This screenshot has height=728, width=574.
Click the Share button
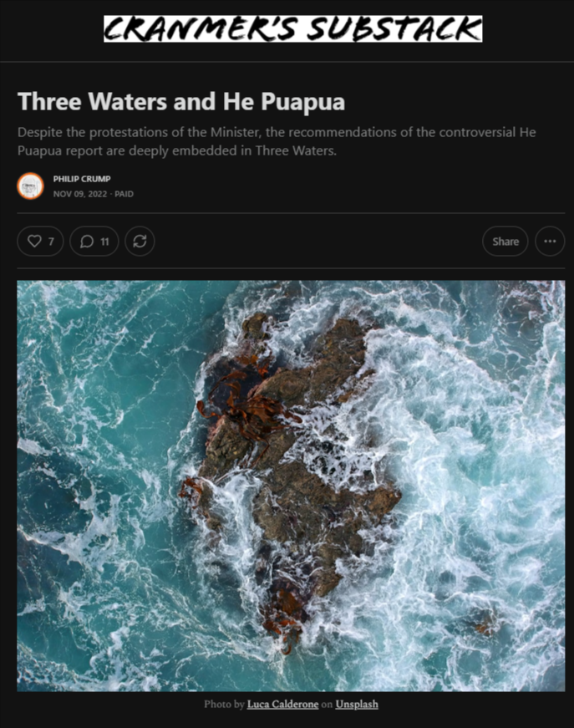click(505, 241)
